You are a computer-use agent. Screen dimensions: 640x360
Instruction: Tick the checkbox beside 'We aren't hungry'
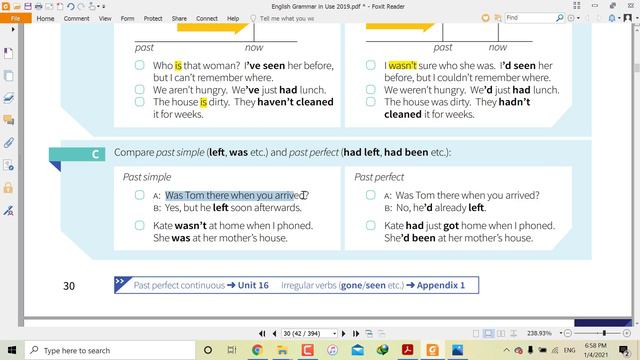(140, 89)
